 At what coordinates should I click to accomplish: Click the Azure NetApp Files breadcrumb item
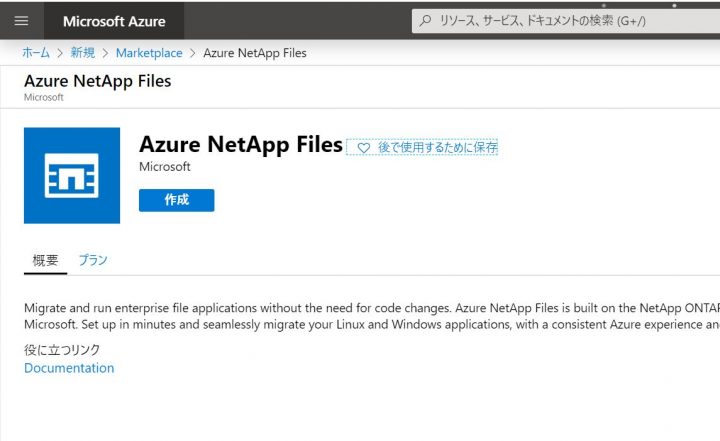click(x=255, y=52)
